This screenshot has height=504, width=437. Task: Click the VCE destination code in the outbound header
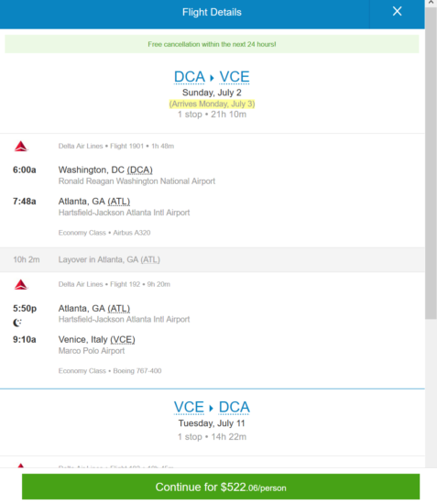[x=235, y=77]
